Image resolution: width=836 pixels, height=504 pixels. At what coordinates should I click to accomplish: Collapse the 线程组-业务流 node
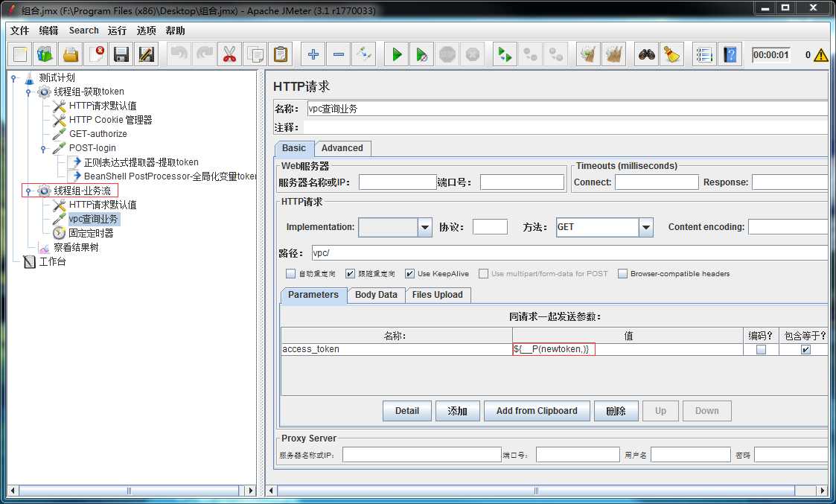point(29,191)
